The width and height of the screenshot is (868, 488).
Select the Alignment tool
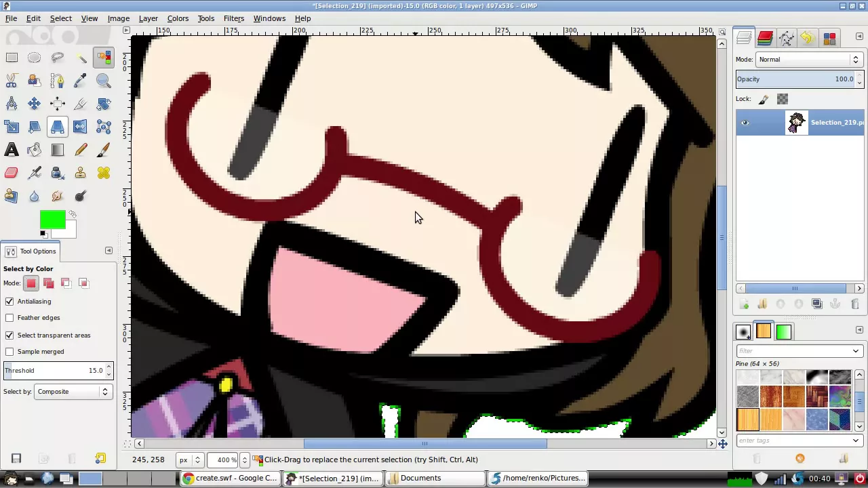pos(58,104)
